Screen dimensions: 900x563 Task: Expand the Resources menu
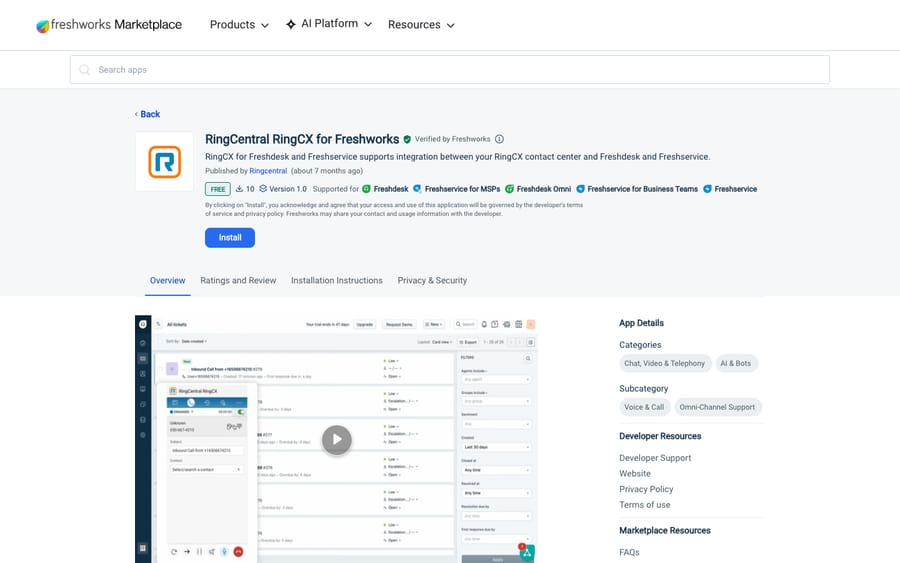[421, 25]
